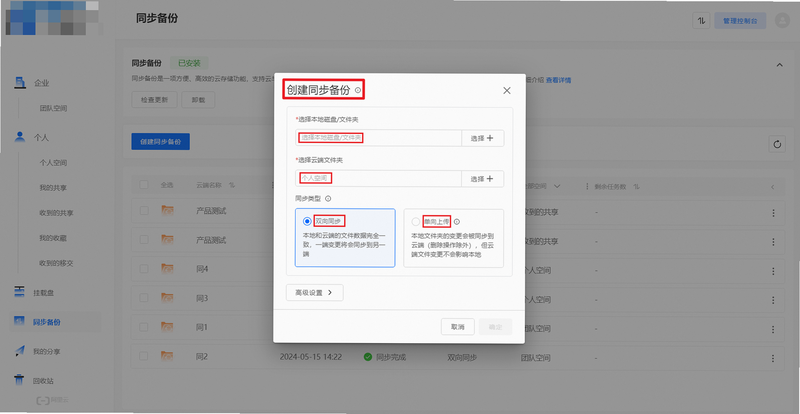Select the 同步备份 sidebar icon
Image resolution: width=800 pixels, height=414 pixels.
click(x=19, y=322)
